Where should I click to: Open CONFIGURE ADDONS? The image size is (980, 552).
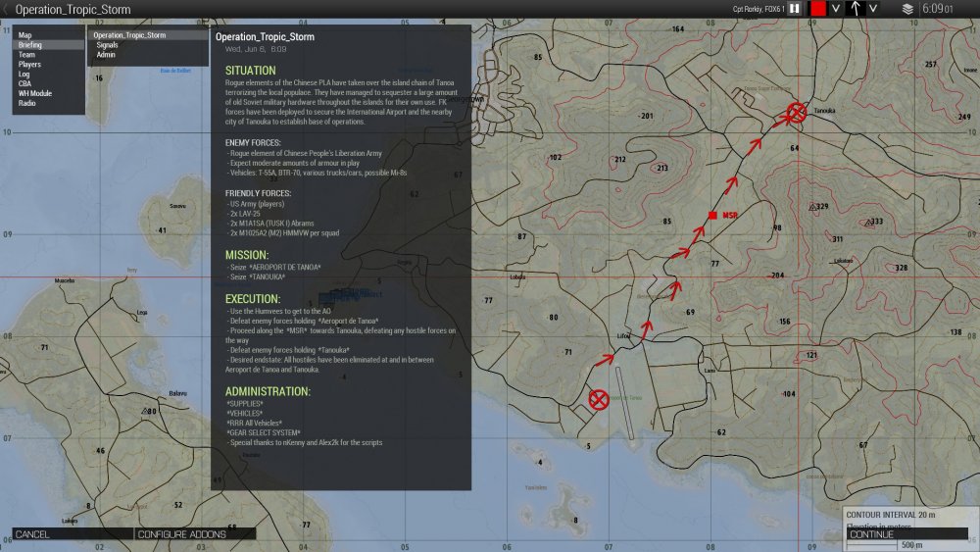point(182,534)
